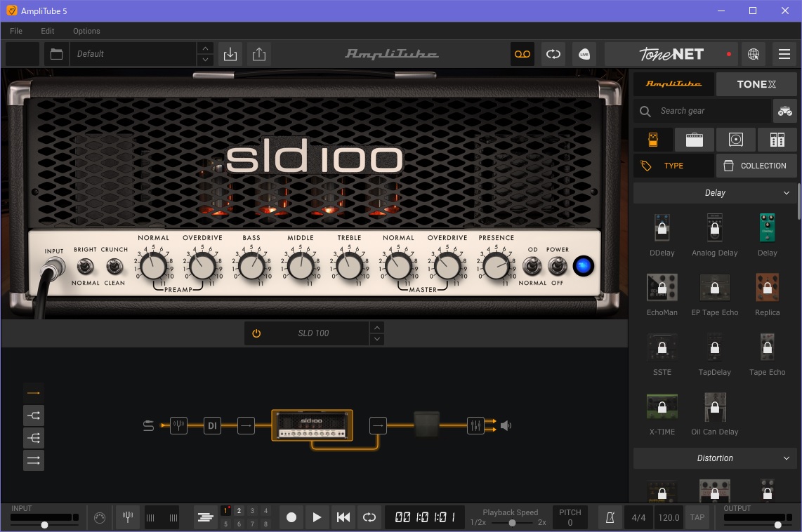Image resolution: width=802 pixels, height=532 pixels.
Task: Click the export preset share icon
Action: click(x=259, y=54)
